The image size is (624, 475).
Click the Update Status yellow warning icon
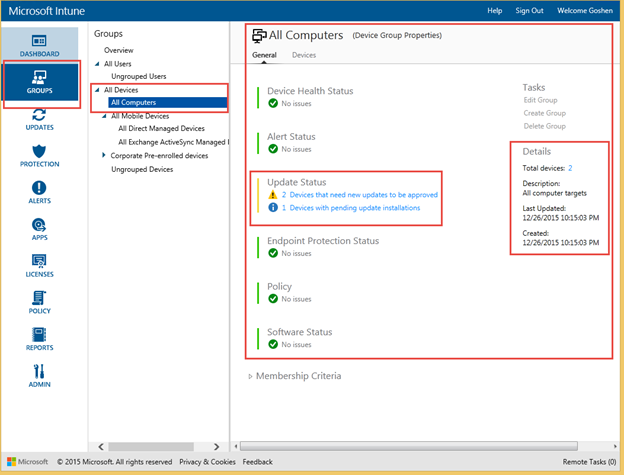pyautogui.click(x=273, y=195)
